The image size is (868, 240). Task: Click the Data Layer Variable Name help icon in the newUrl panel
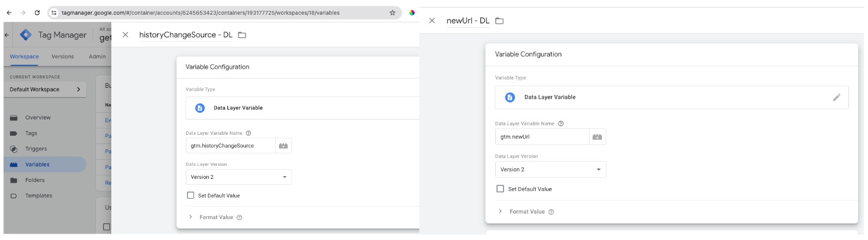[x=561, y=124]
